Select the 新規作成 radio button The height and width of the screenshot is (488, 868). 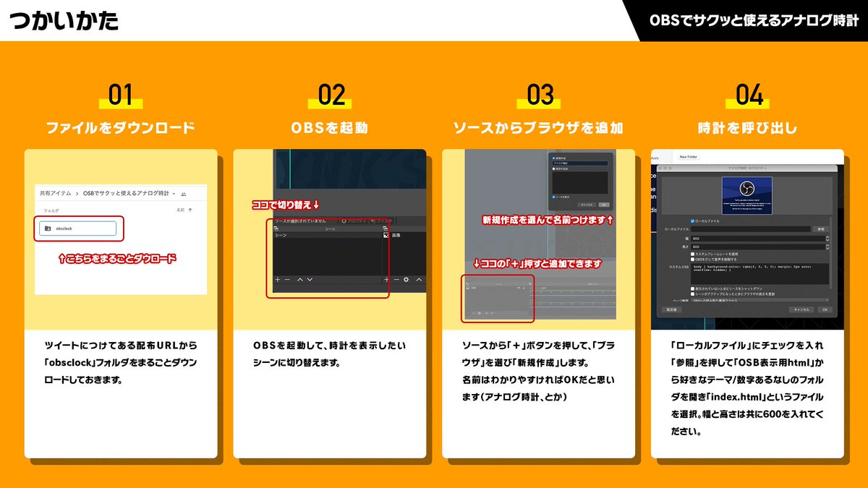pyautogui.click(x=553, y=158)
